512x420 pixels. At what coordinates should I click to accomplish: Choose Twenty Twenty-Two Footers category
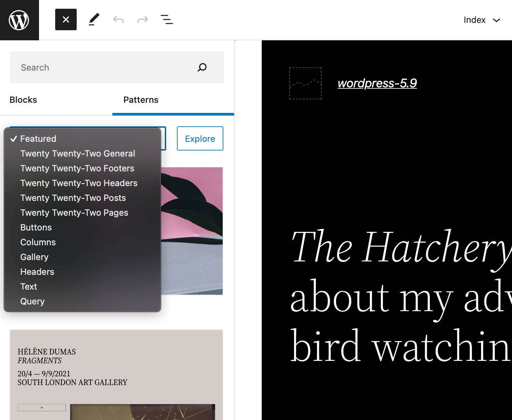[x=77, y=168]
